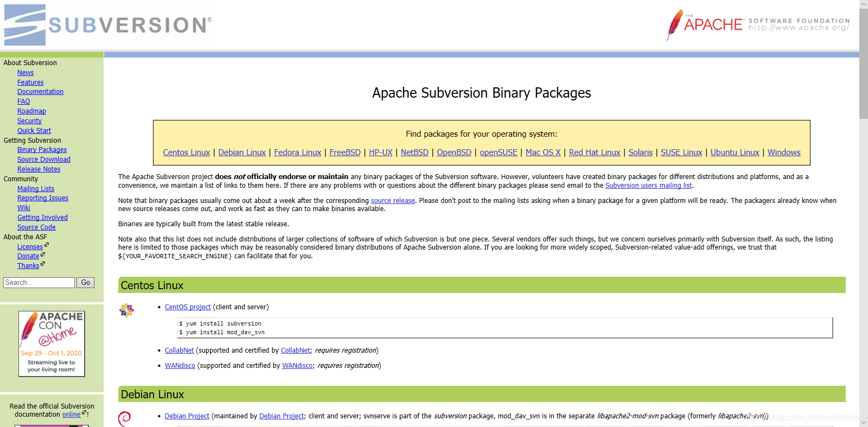Open Mailing Lists under Community
This screenshot has width=868, height=427.
tap(36, 189)
